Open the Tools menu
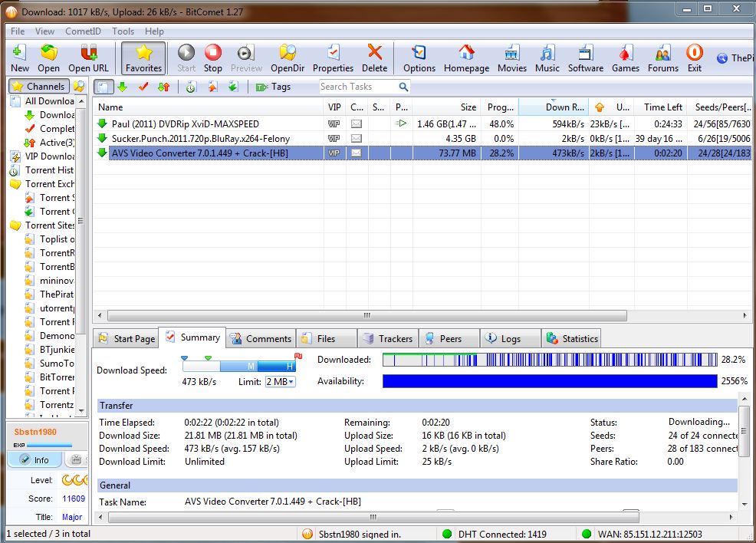This screenshot has width=756, height=543. [x=123, y=31]
